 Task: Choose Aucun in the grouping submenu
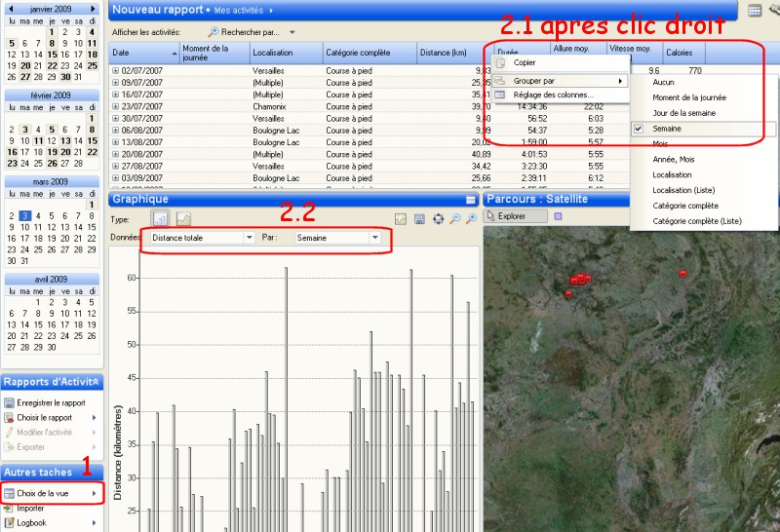coord(663,82)
